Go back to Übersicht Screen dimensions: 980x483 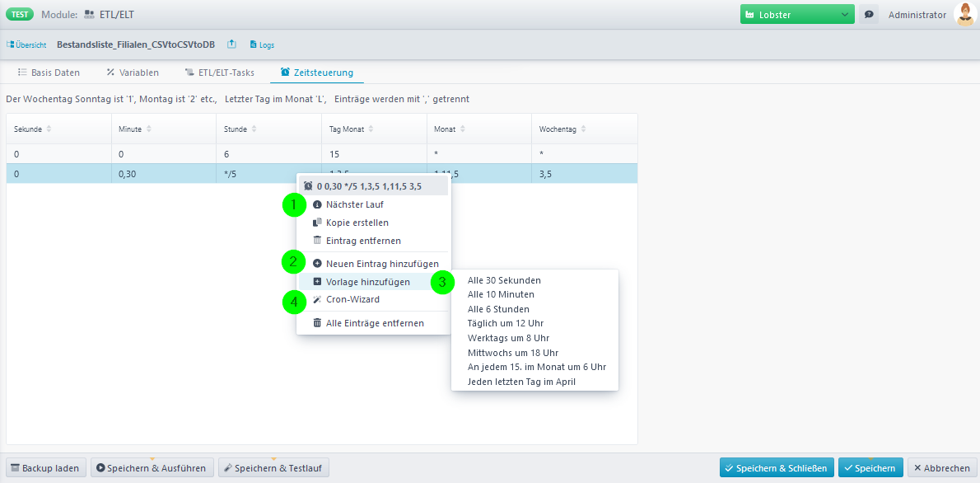point(26,45)
